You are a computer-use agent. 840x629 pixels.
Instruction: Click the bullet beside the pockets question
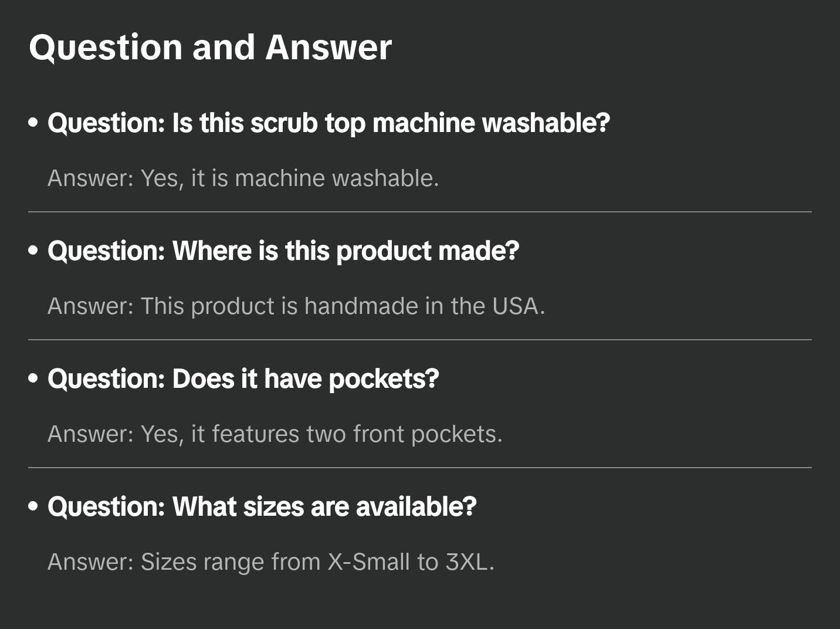[33, 378]
